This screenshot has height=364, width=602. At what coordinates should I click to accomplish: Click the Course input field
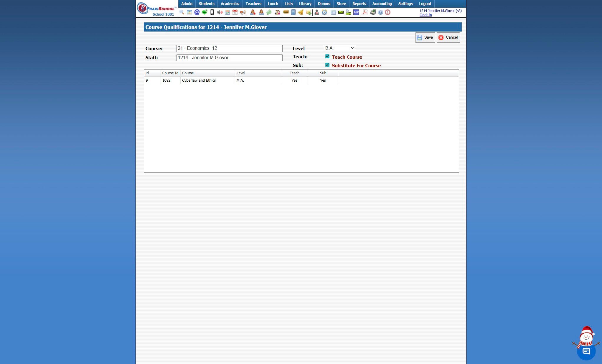pyautogui.click(x=229, y=48)
